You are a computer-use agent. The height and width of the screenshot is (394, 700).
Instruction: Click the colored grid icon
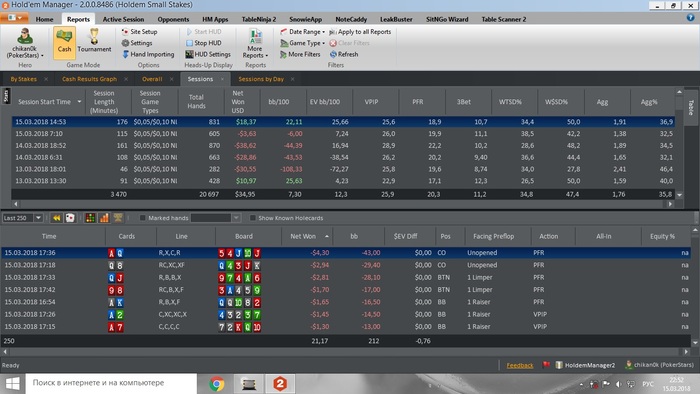point(90,218)
